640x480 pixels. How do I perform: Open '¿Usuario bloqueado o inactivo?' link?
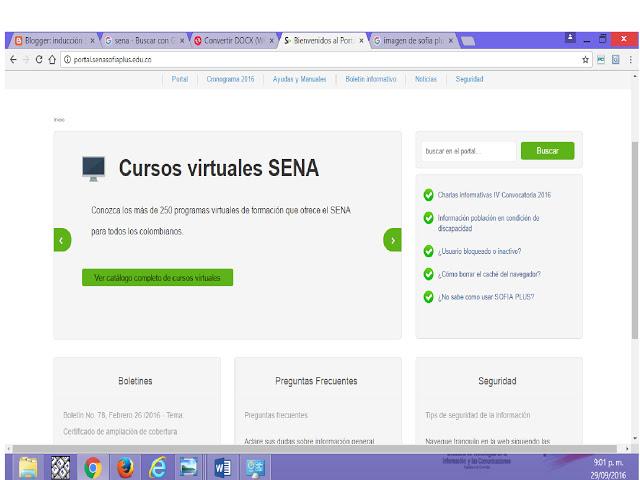click(479, 251)
